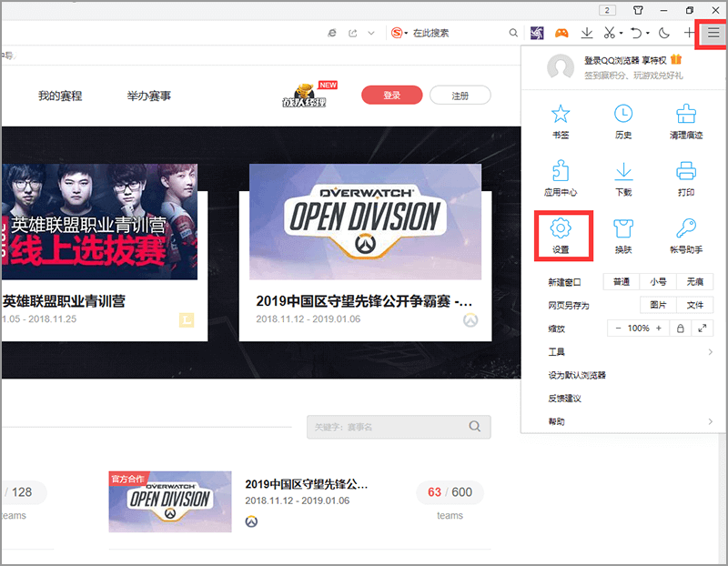Open 帐号助手 account assistant key icon

tap(686, 237)
